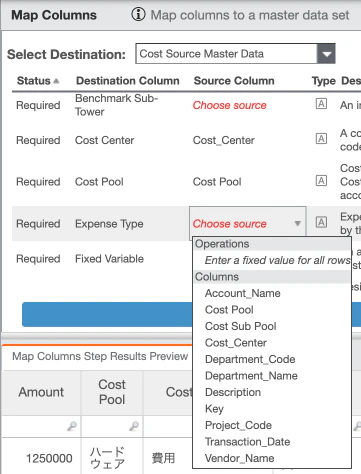Click Expense Type destination cell

(109, 224)
